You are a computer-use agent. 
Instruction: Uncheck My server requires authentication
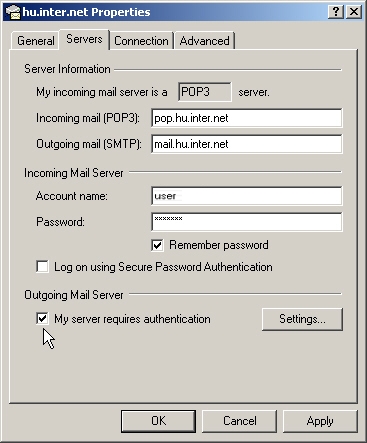(x=42, y=318)
